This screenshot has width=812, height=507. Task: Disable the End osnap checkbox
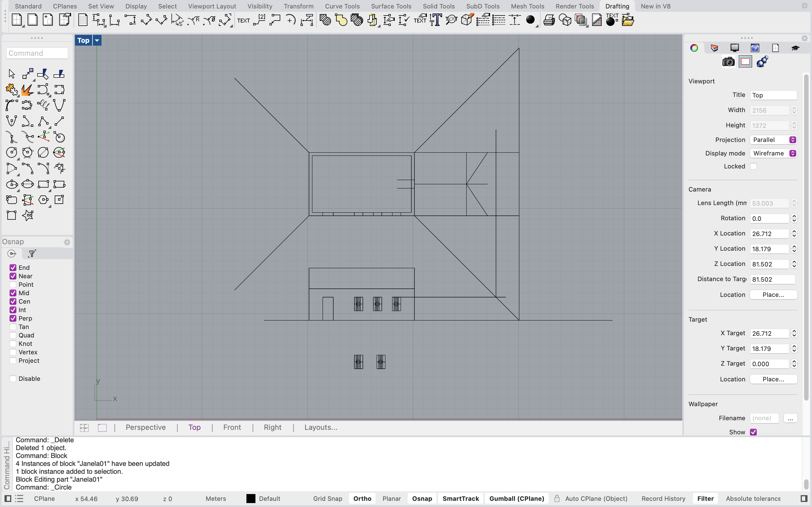(x=13, y=267)
